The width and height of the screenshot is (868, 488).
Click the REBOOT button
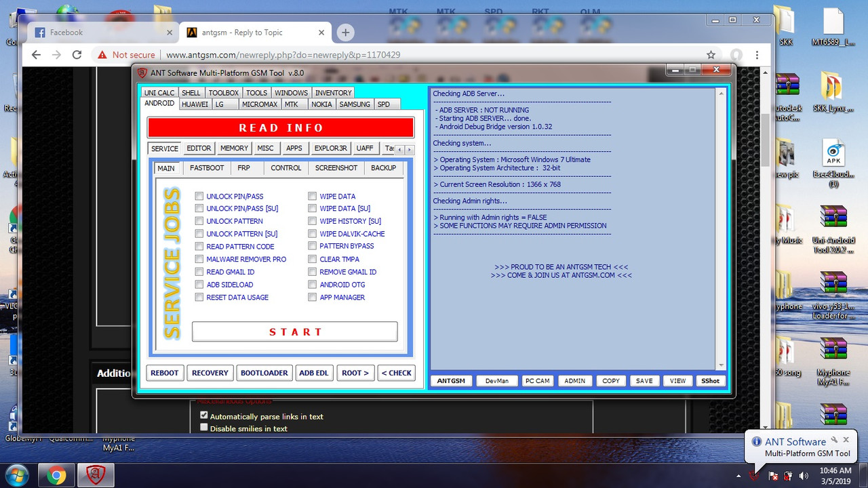coord(165,373)
